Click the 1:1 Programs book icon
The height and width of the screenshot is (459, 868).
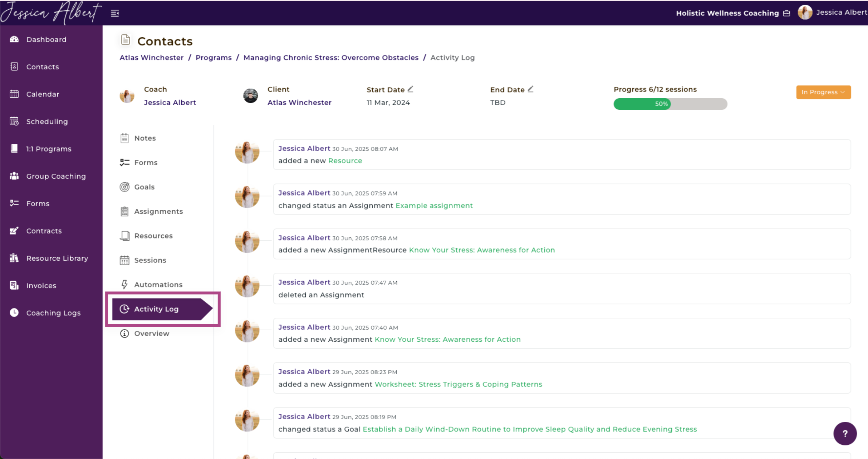click(x=14, y=149)
